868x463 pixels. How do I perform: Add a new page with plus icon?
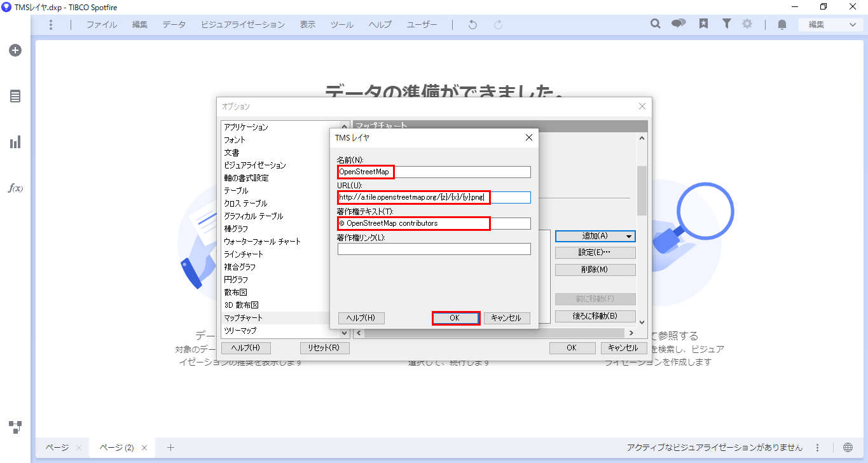pos(170,448)
